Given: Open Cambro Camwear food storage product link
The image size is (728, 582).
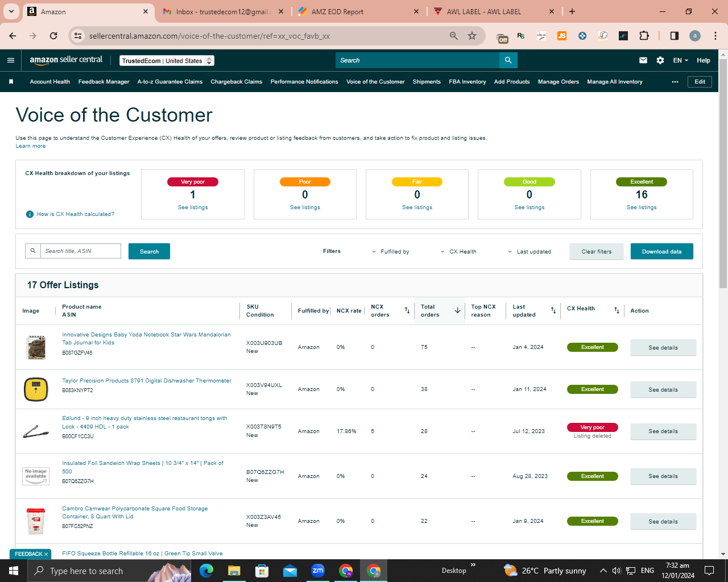Looking at the screenshot, I should click(x=135, y=513).
